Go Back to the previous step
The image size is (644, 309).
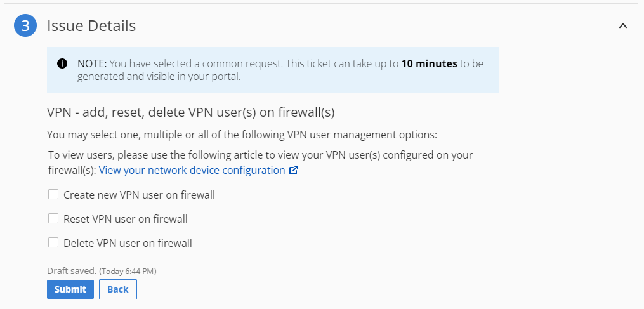[x=118, y=289]
